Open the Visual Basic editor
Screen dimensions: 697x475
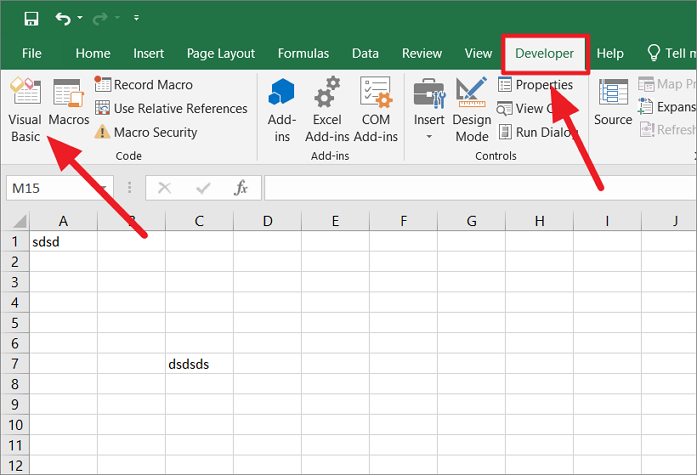[25, 110]
